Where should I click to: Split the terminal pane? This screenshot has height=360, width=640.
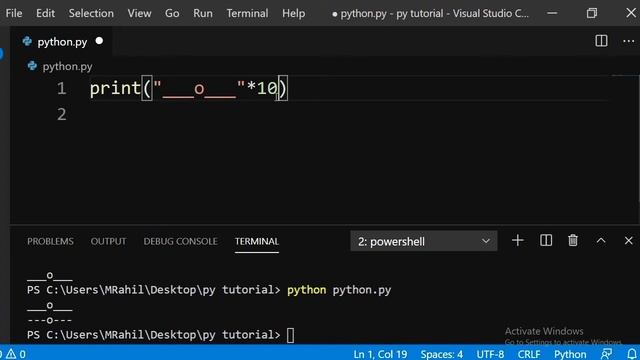(x=546, y=240)
